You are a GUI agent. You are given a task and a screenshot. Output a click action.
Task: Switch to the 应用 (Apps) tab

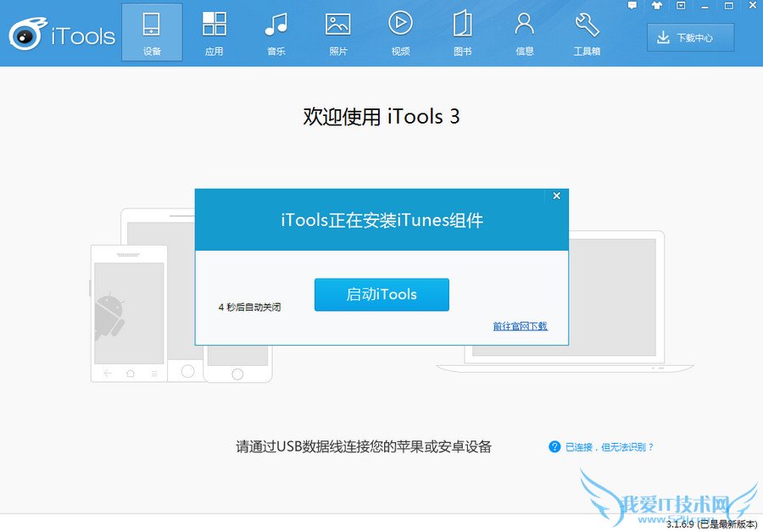pyautogui.click(x=214, y=32)
